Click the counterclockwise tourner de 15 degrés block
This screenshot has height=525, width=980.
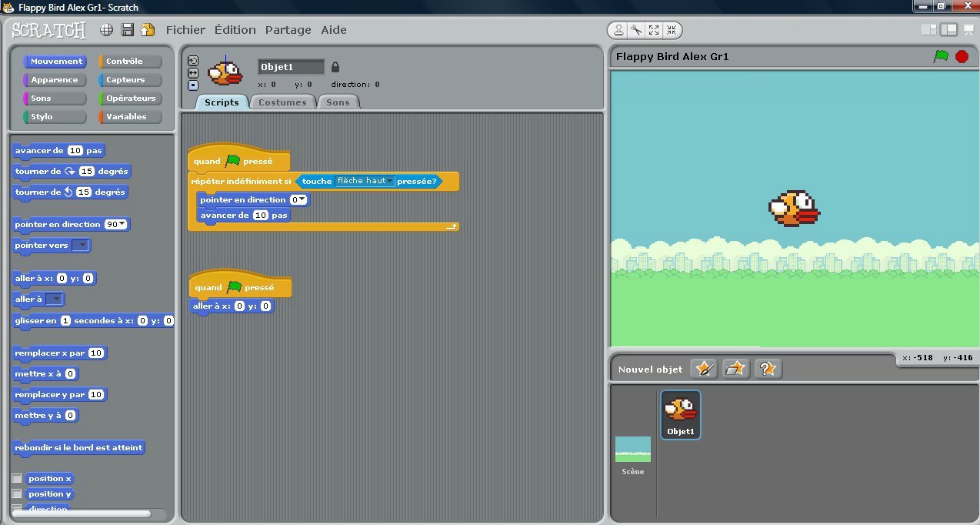(70, 192)
